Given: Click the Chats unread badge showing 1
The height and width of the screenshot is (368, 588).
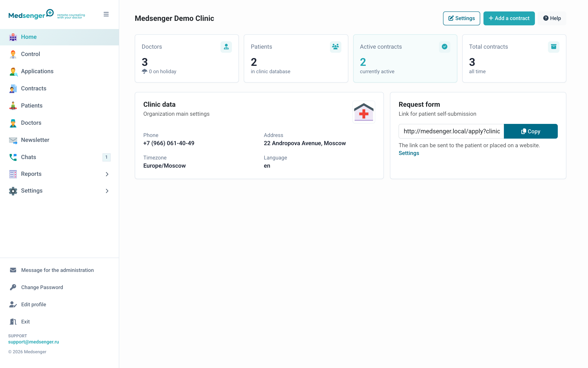Looking at the screenshot, I should 106,157.
